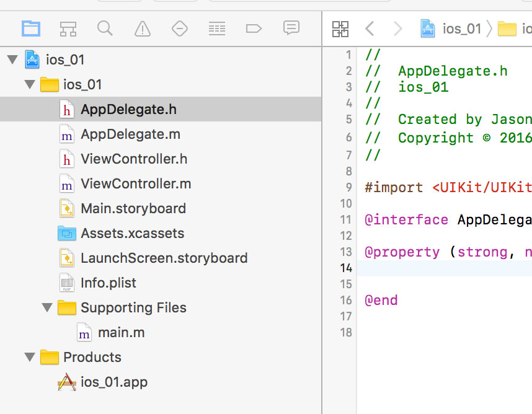Place cursor on the @end line
Screen dimensions: 532x414
tap(381, 301)
